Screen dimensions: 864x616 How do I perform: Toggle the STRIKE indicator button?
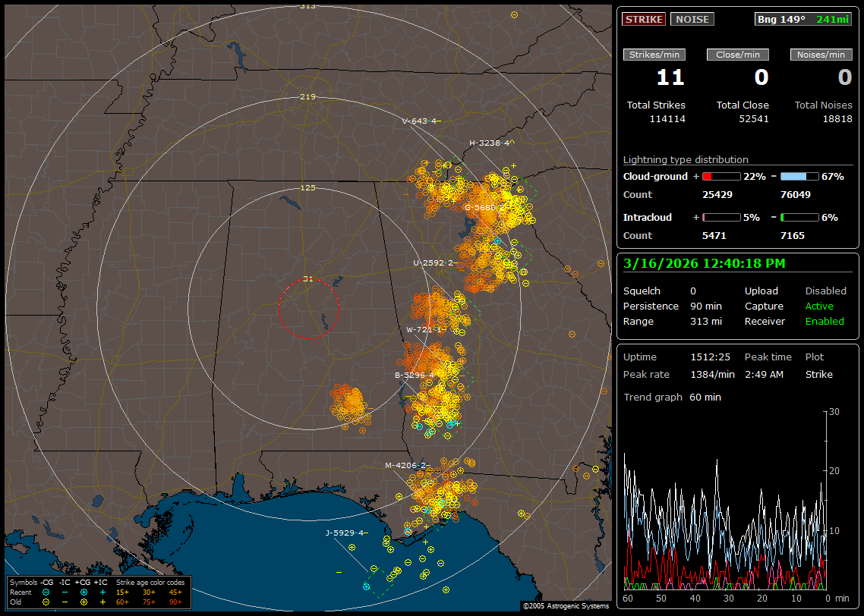pos(644,19)
